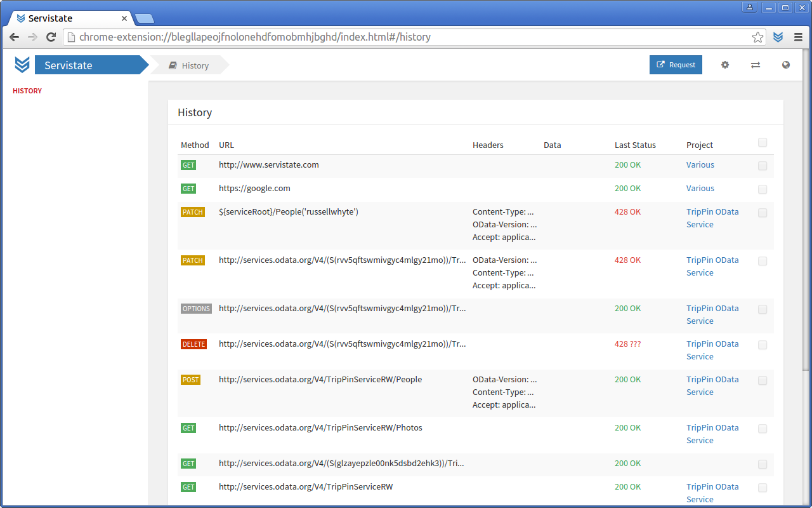Open TripPin OData Service link in POST row
Screen dimensions: 812x508
(x=712, y=385)
